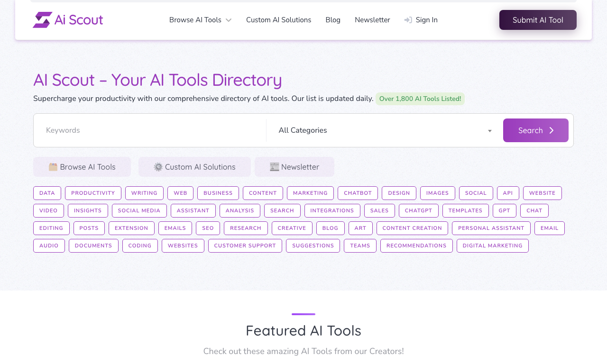Click the Sign In link

[421, 20]
